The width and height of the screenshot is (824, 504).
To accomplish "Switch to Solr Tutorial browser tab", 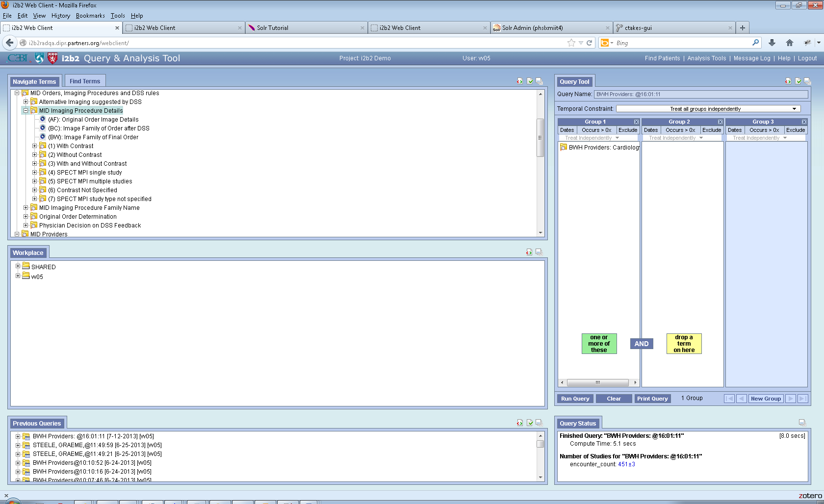I will 307,28.
